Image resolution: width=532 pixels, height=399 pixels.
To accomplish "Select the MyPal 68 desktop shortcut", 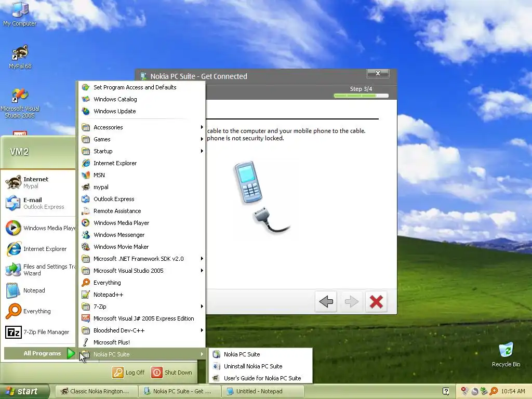I will click(x=20, y=57).
